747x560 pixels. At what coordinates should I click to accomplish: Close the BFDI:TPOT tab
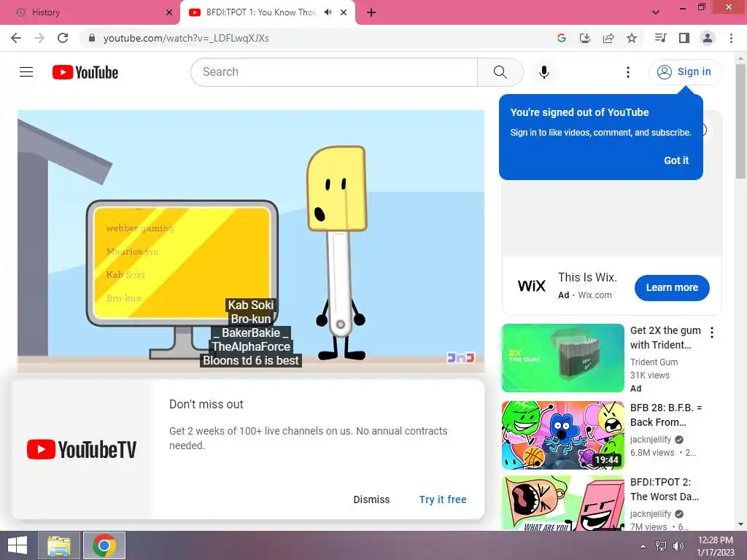pos(344,12)
